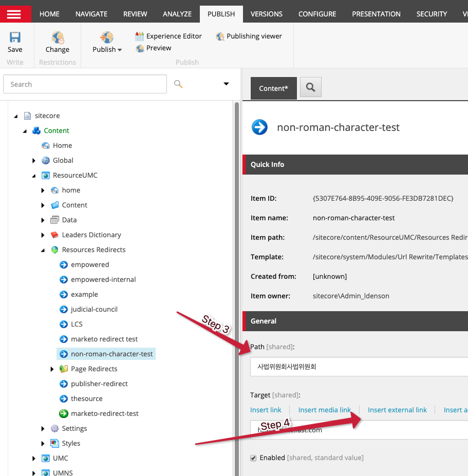Switch to the REVIEW ribbon tab

click(135, 14)
